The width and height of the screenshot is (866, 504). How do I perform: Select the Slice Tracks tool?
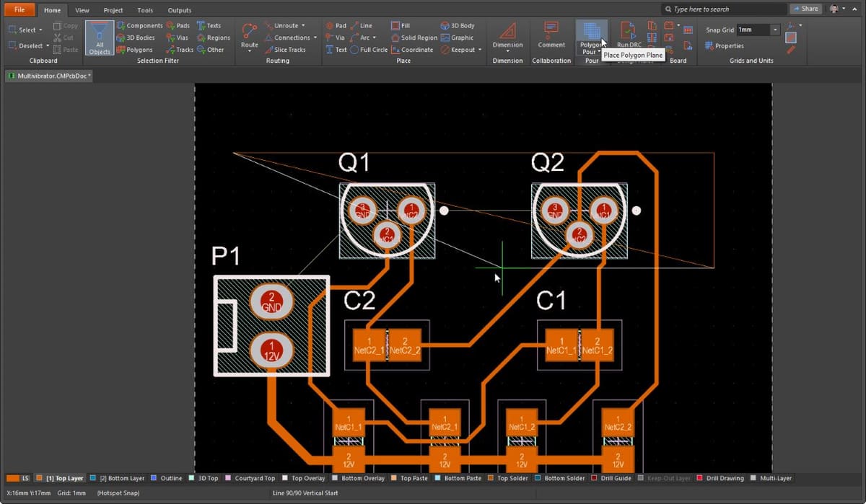[284, 50]
